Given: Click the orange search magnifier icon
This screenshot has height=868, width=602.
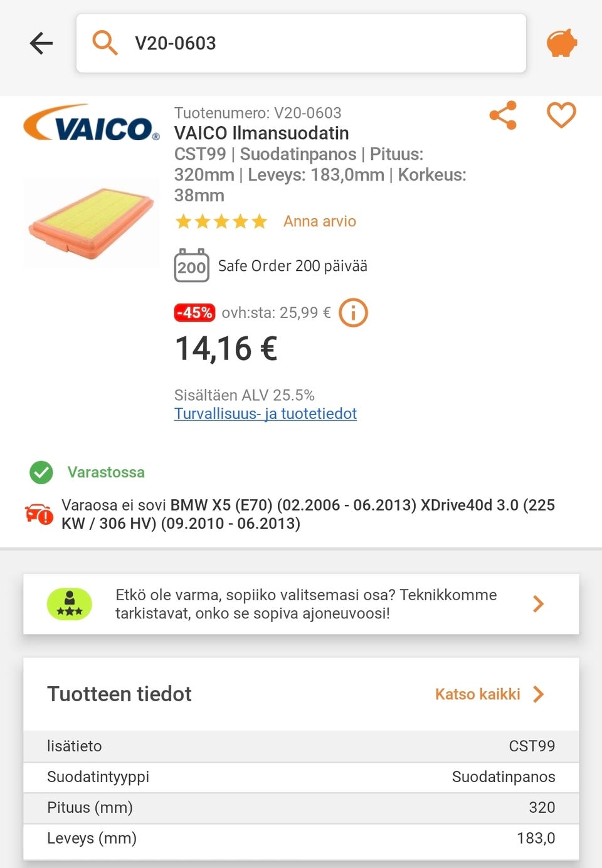Looking at the screenshot, I should click(x=105, y=43).
